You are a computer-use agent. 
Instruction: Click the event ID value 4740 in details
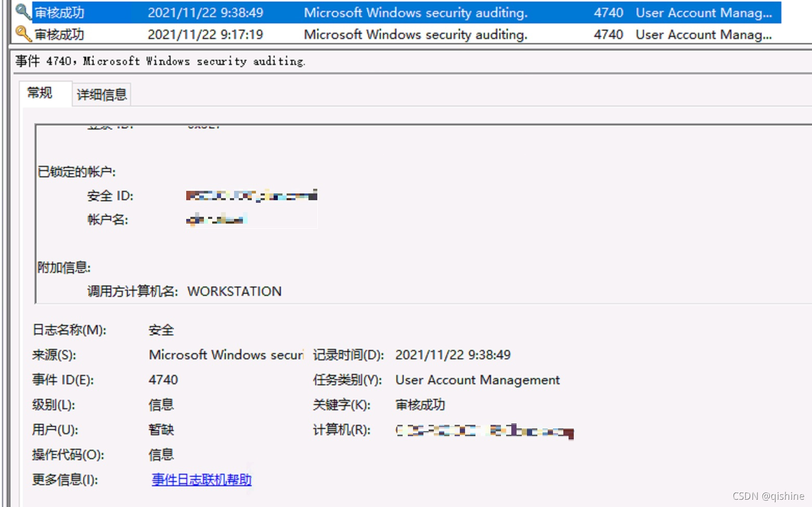pos(163,380)
